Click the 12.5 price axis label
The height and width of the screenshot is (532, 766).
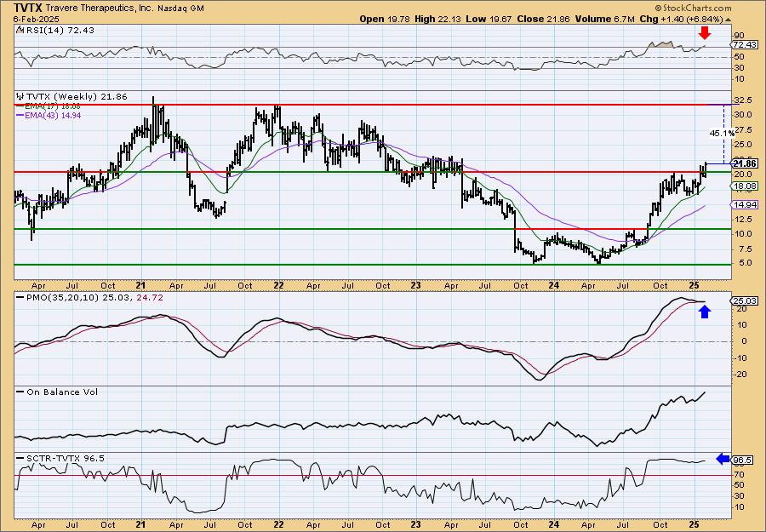743,220
